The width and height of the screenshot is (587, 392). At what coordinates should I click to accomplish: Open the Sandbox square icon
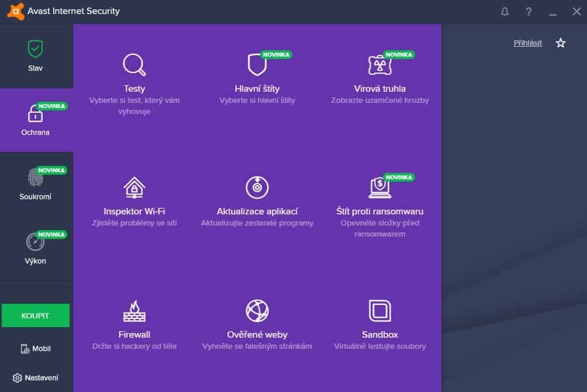[x=379, y=310]
